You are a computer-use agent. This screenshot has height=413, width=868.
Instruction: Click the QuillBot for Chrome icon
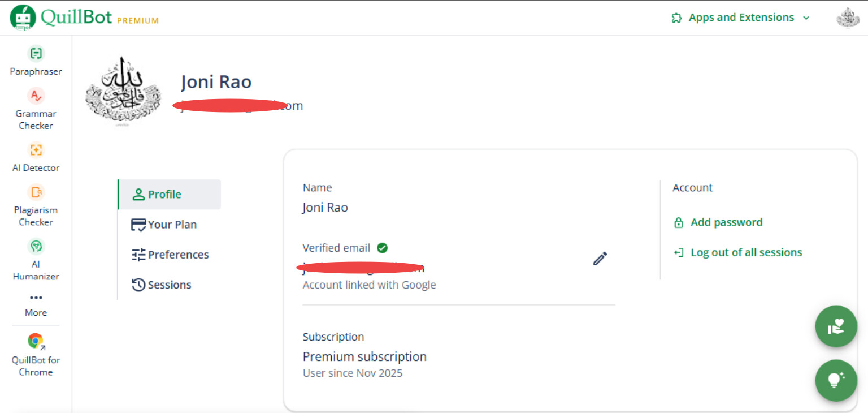tap(36, 341)
